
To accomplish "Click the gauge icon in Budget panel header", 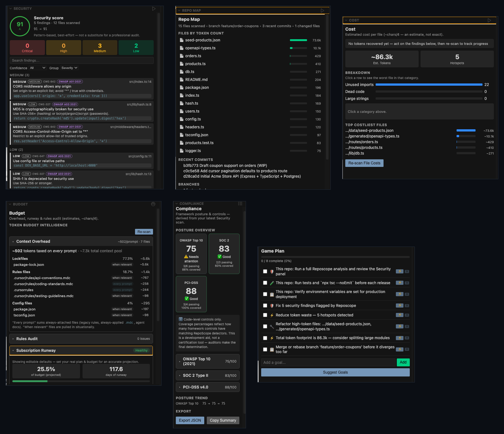I will click(153, 204).
